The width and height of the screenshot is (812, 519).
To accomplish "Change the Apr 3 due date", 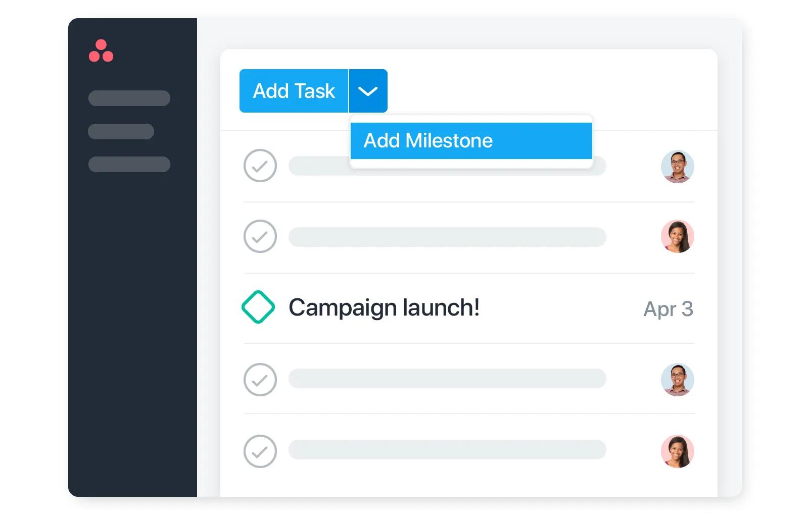I will click(x=668, y=309).
